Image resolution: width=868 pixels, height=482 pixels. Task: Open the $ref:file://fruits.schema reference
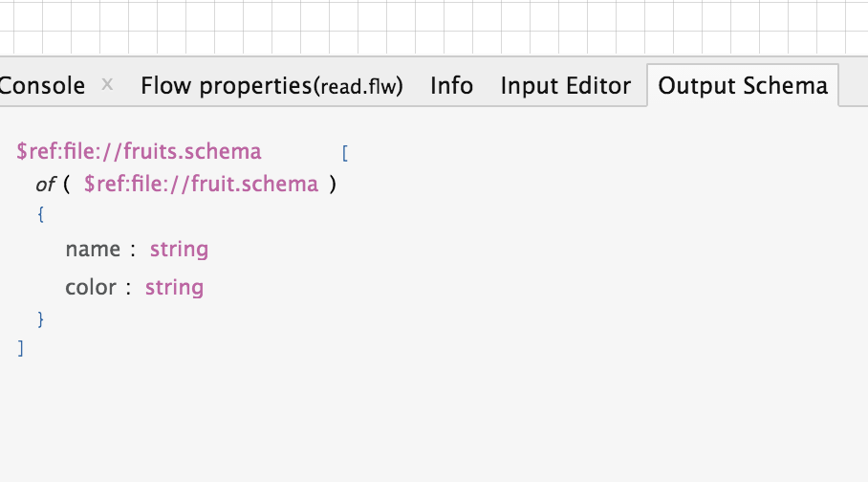tap(139, 151)
